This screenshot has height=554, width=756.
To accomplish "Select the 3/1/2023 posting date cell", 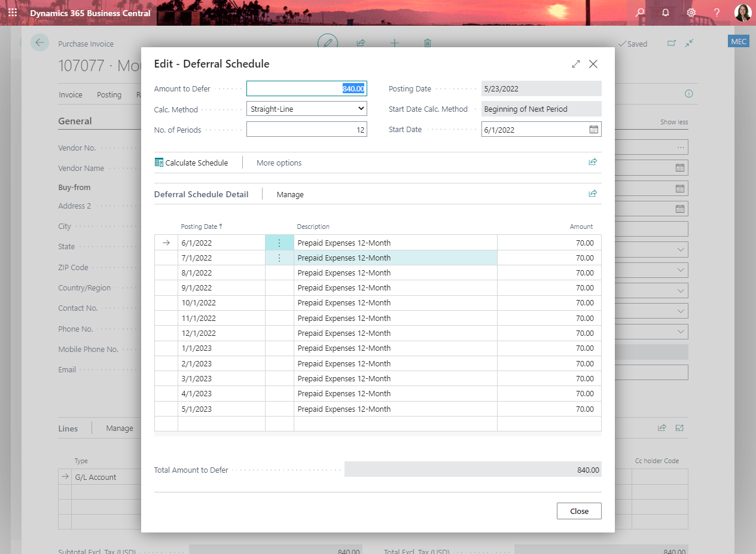I will 221,378.
